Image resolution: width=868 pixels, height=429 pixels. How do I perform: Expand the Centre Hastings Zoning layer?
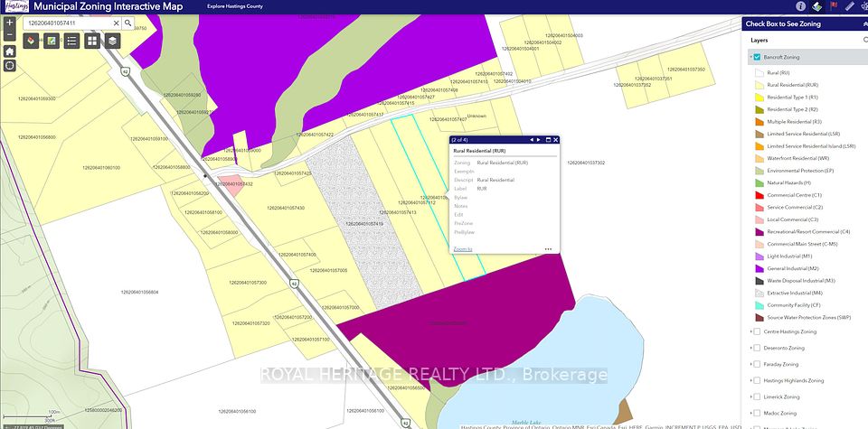(x=750, y=331)
